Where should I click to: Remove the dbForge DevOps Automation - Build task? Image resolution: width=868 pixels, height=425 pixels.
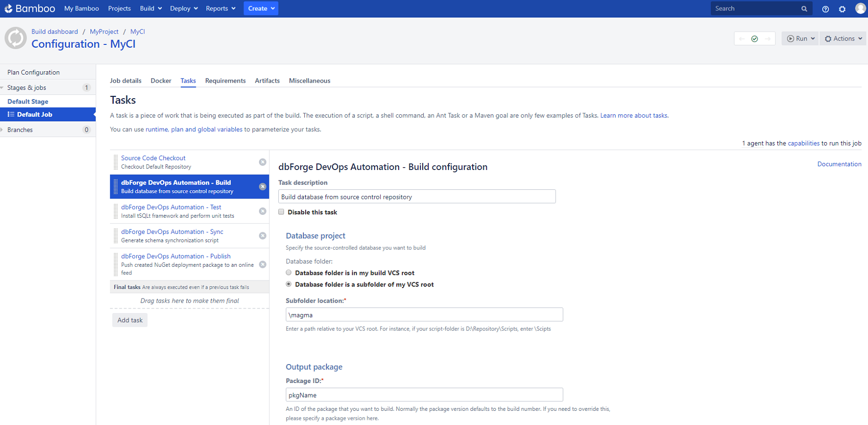tap(263, 187)
